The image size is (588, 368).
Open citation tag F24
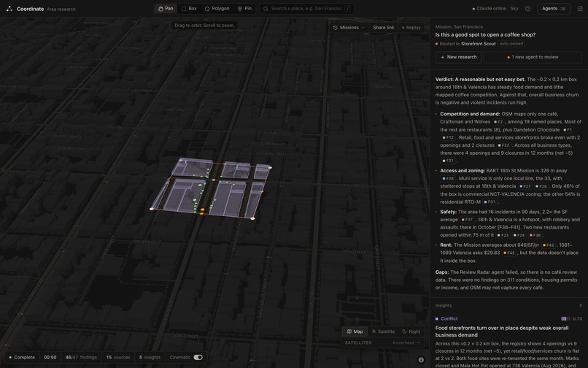519,235
